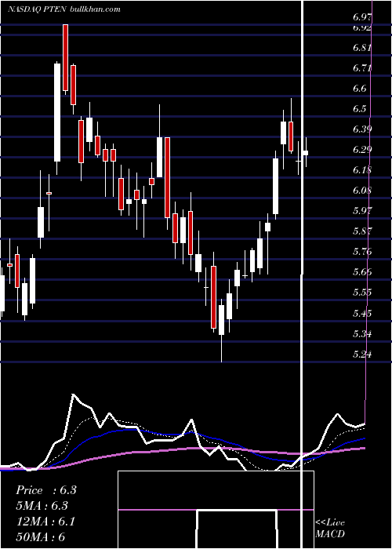Screen dimensions: 392x549
Task: Click the 6.71 price axis label
Action: (x=362, y=67)
